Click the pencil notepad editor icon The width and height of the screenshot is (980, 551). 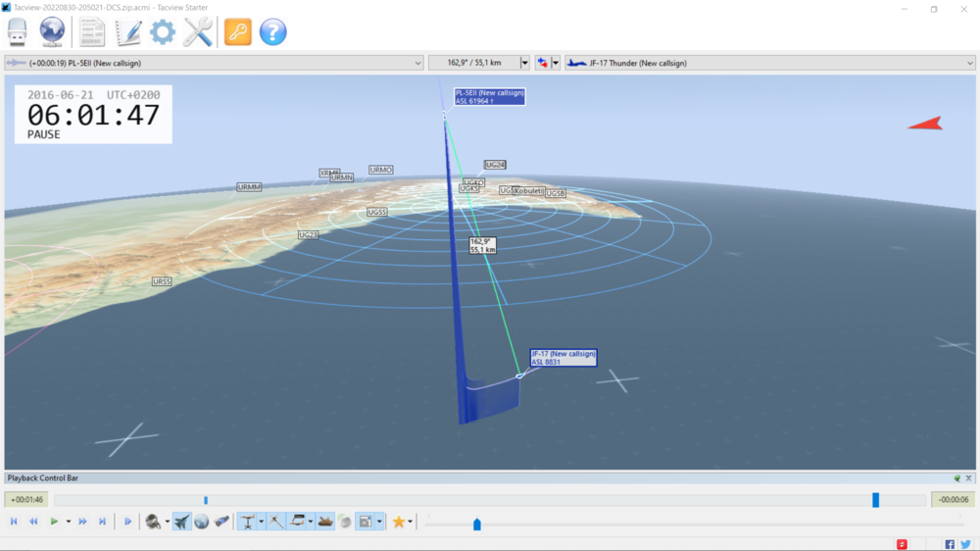[x=128, y=32]
